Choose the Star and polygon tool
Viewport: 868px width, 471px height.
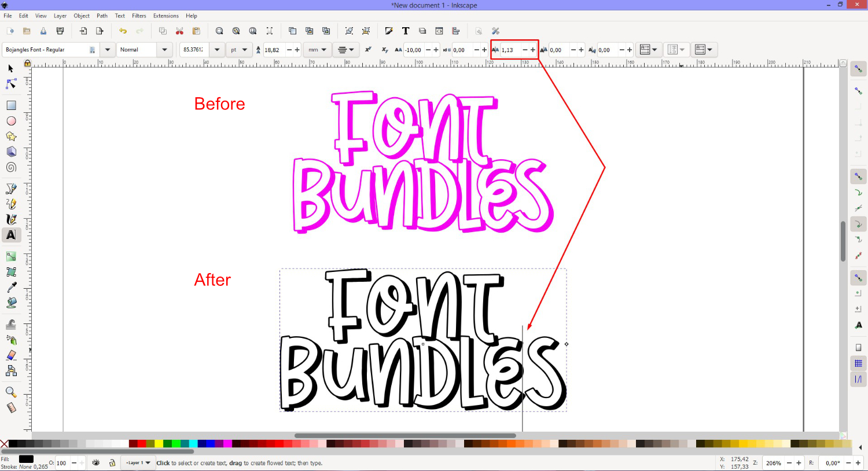pyautogui.click(x=11, y=137)
